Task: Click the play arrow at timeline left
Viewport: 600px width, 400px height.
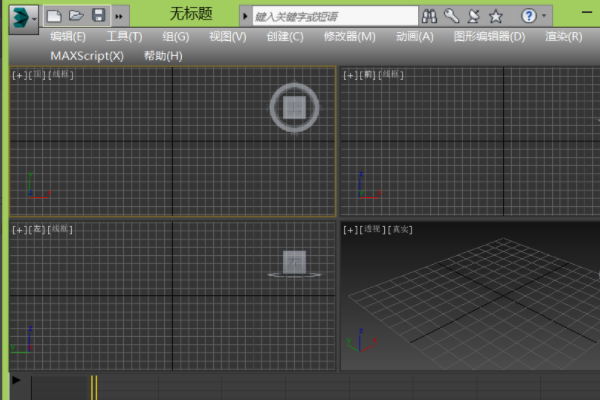Action: point(16,380)
